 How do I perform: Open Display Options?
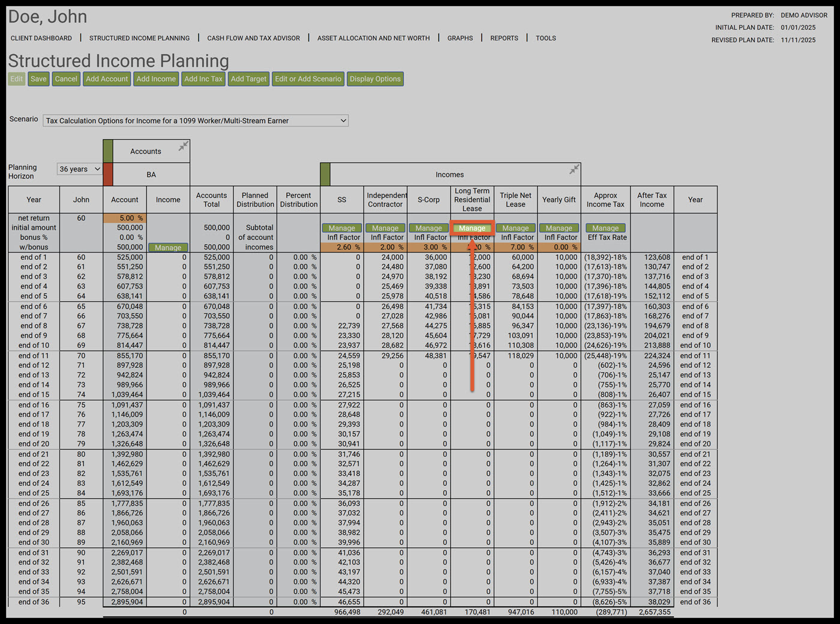[375, 79]
